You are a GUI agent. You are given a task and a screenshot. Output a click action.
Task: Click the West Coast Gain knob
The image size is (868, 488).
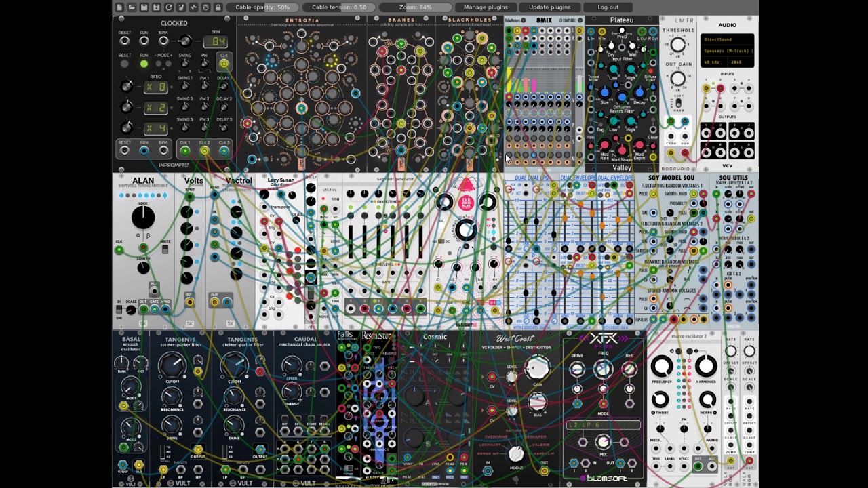[537, 368]
